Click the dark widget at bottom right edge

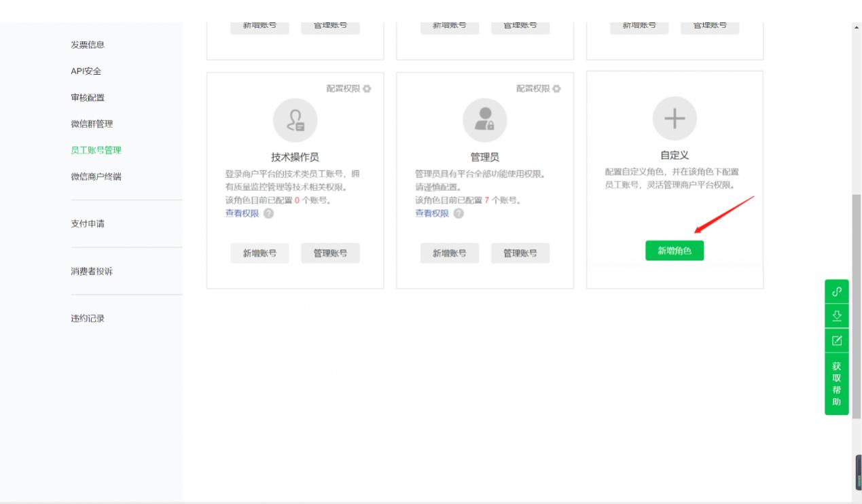(858, 472)
